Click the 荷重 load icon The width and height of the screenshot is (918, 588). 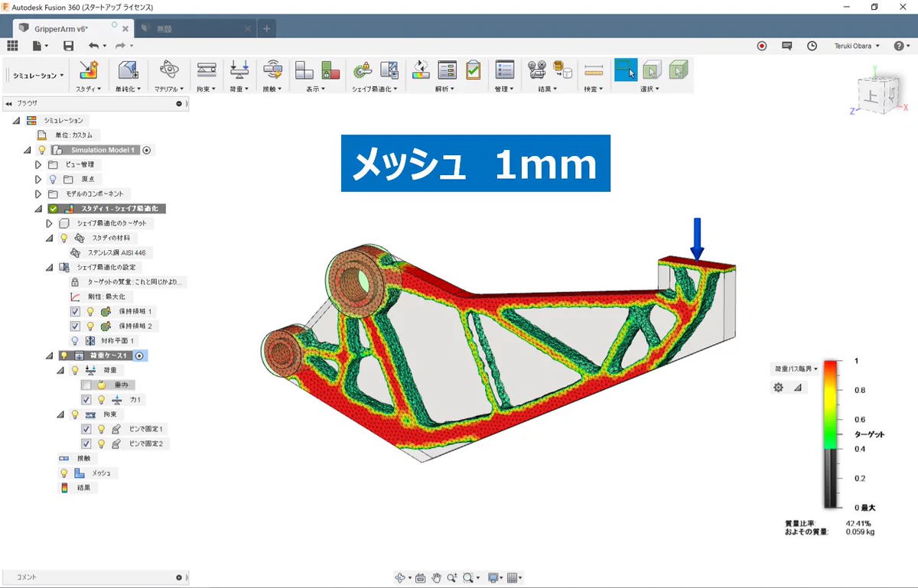coord(239,71)
